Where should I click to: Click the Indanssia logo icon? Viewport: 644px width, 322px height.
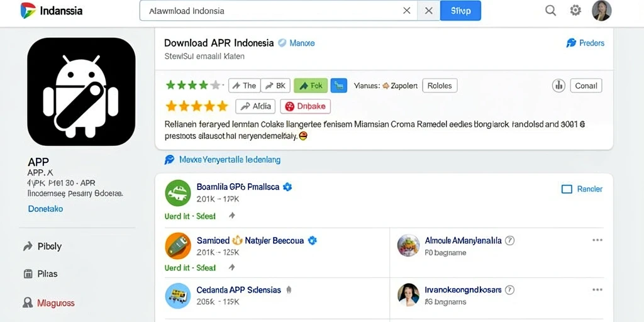coord(28,10)
